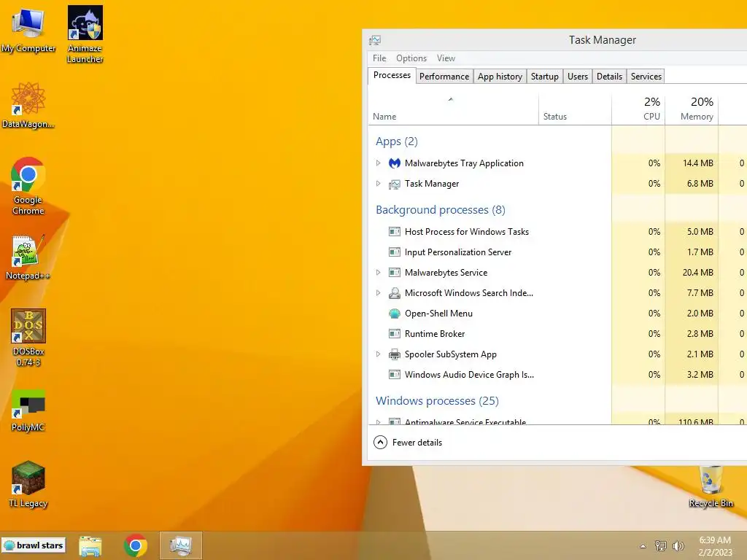Select the TL Legacy desktop shortcut
The image size is (747, 560).
[28, 484]
